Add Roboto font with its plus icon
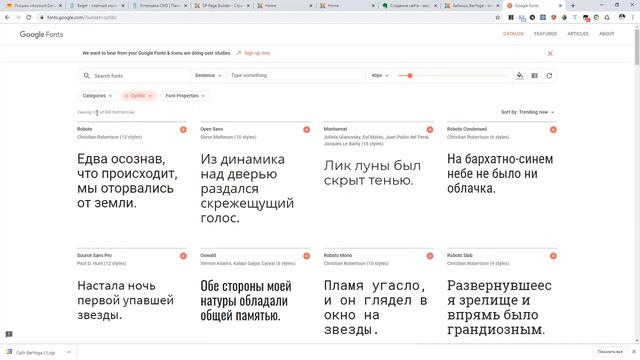Screen dimensions: 640x360 click(183, 130)
